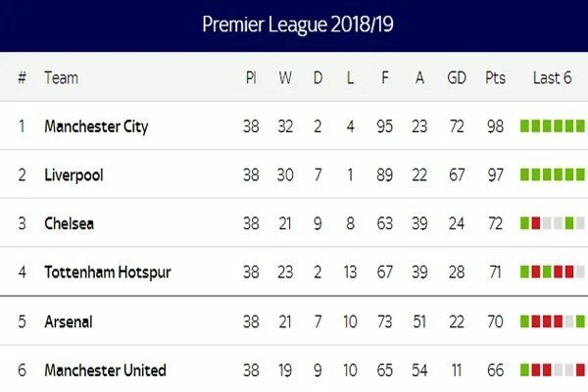Click the Manchester City team name
Screen dimensions: 588x392
pos(96,126)
